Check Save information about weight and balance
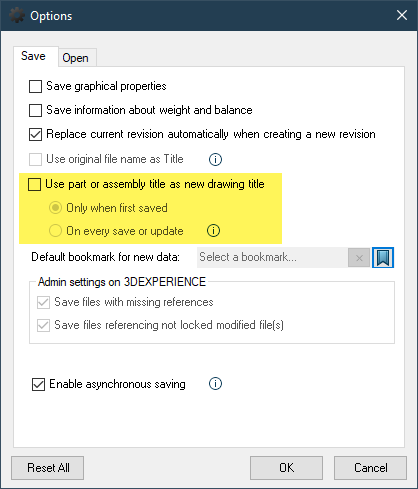The image size is (418, 489). [x=35, y=110]
